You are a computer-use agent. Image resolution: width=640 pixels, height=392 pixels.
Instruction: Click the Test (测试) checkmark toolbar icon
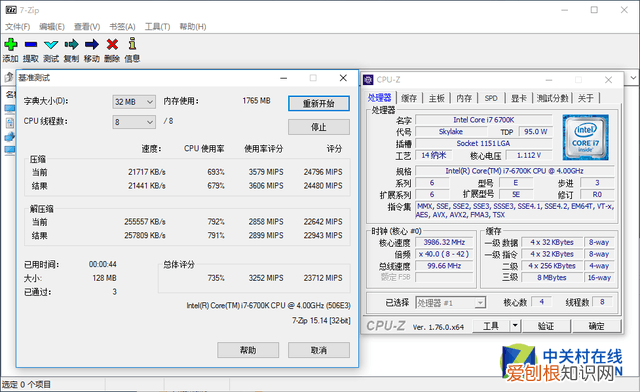51,45
